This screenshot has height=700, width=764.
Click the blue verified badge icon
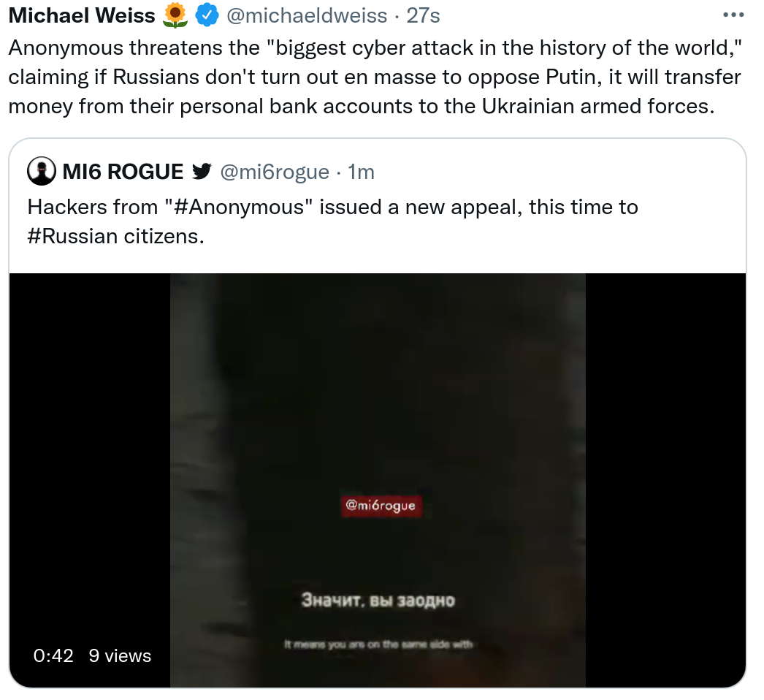[x=207, y=15]
